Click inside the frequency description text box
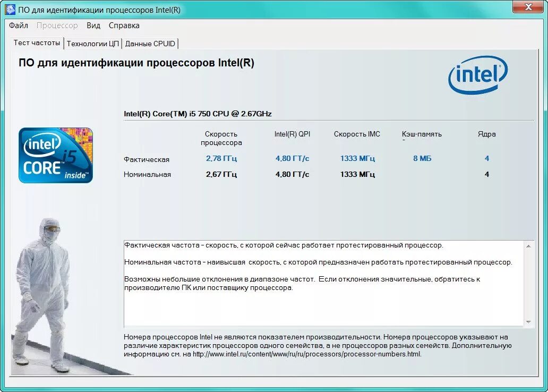The height and width of the screenshot is (392, 548). tap(323, 284)
